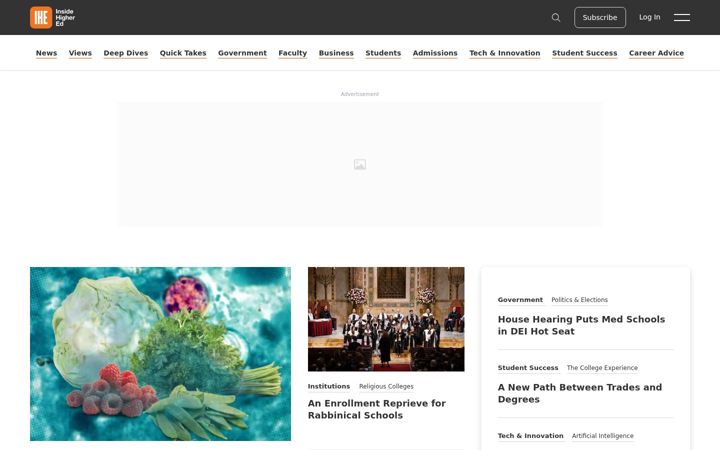Go to Career Advice section
Image resolution: width=720 pixels, height=450 pixels.
pyautogui.click(x=656, y=53)
